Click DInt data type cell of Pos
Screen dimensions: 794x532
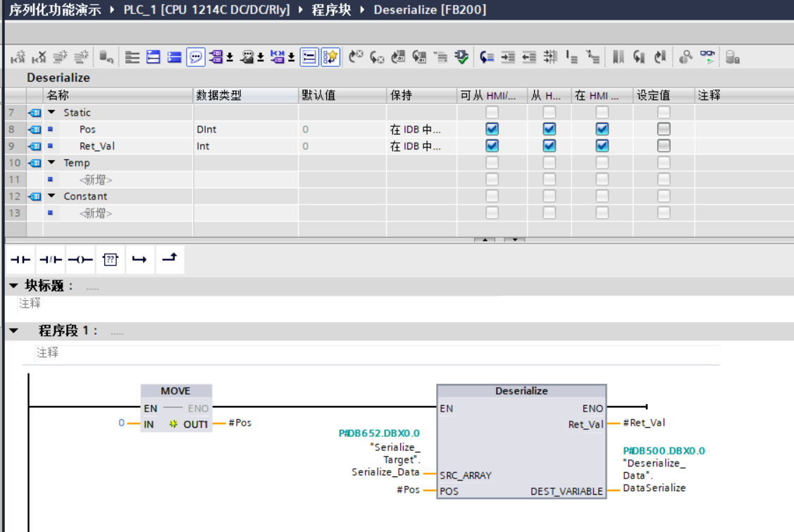pos(246,129)
